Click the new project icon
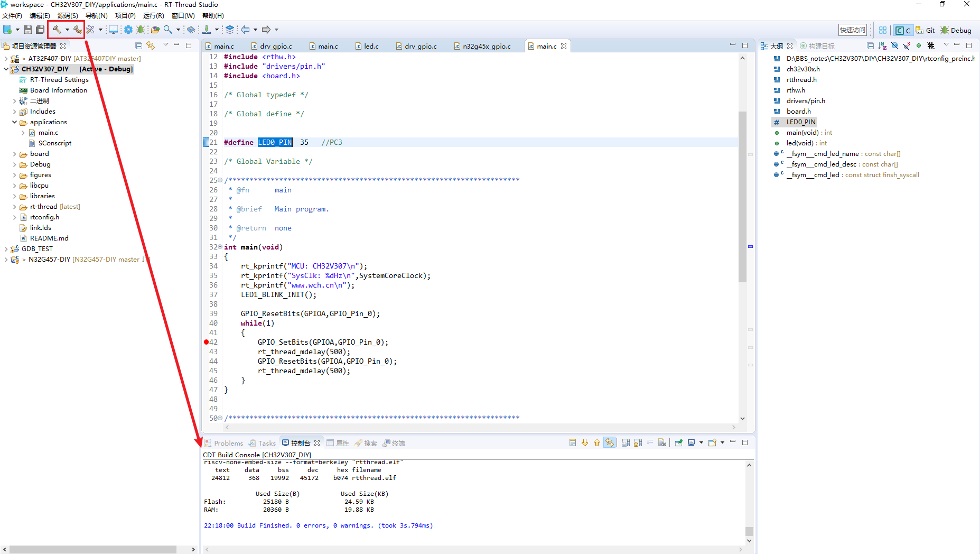Screen dimensions: 980x554 click(x=7, y=30)
